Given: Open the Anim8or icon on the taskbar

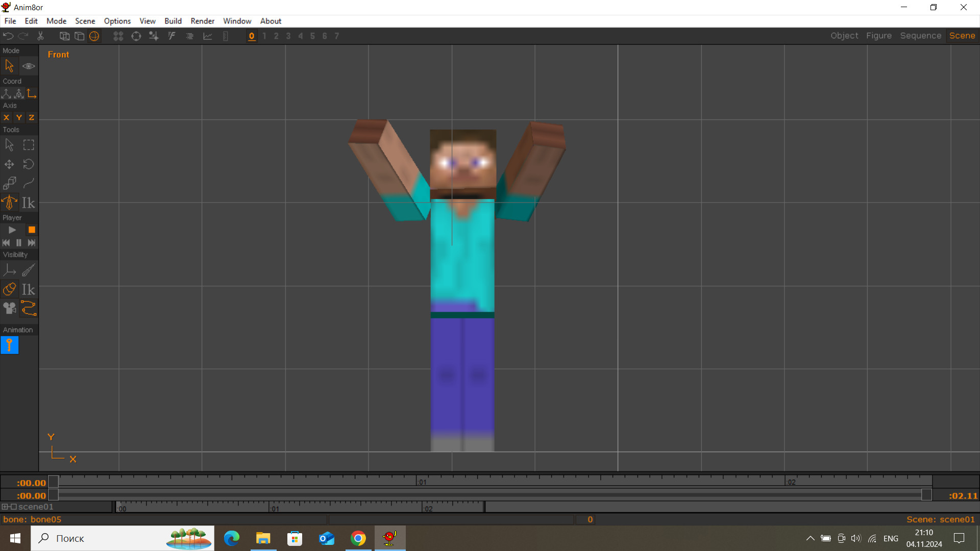Looking at the screenshot, I should 389,538.
